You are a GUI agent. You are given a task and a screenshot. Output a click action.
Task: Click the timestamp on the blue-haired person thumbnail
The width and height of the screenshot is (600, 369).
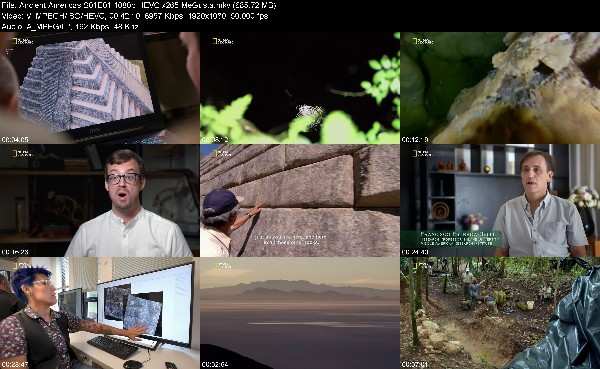point(15,365)
